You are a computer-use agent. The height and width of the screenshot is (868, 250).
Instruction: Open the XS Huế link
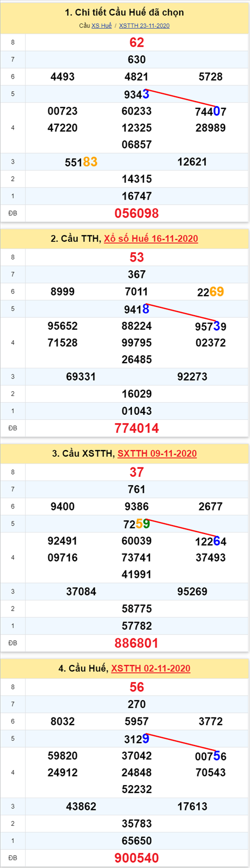tap(102, 26)
